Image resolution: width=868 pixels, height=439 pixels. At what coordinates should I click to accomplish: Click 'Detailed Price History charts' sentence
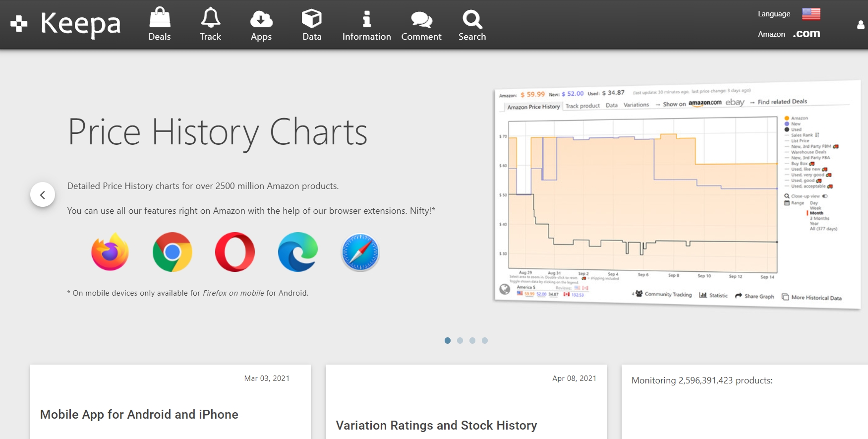(x=203, y=186)
